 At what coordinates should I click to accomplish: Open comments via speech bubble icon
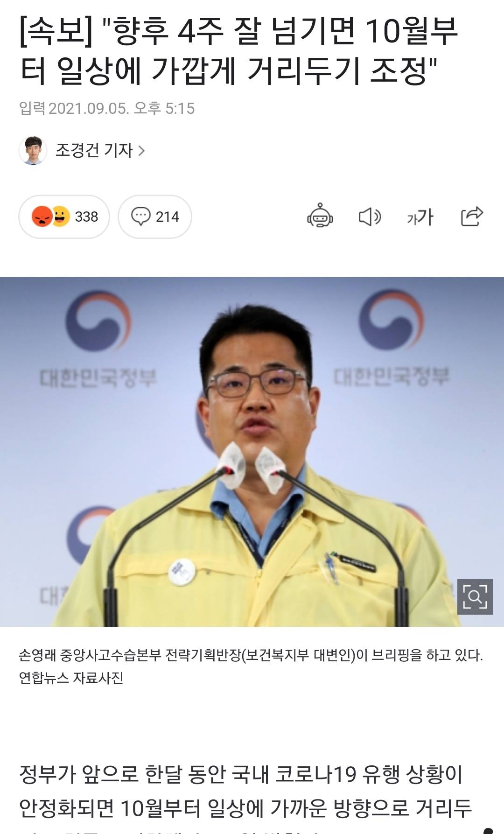click(140, 217)
